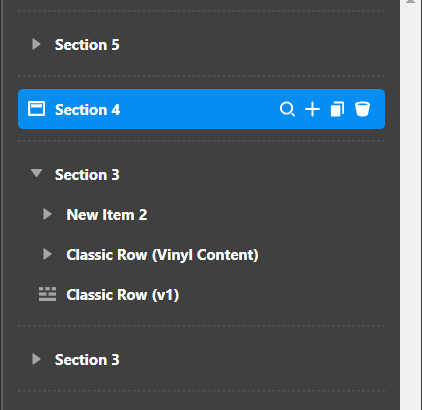
Task: Select the highlighted Section 4 item
Action: [201, 109]
